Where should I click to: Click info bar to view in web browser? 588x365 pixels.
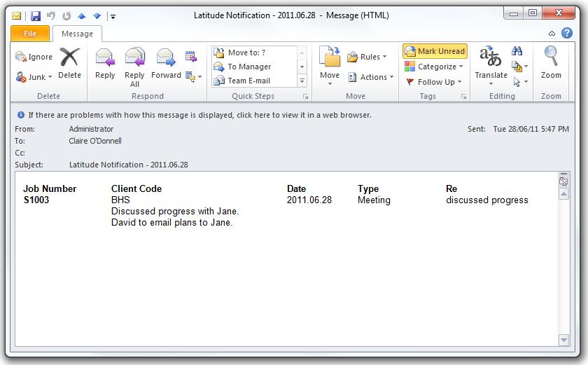pyautogui.click(x=199, y=115)
